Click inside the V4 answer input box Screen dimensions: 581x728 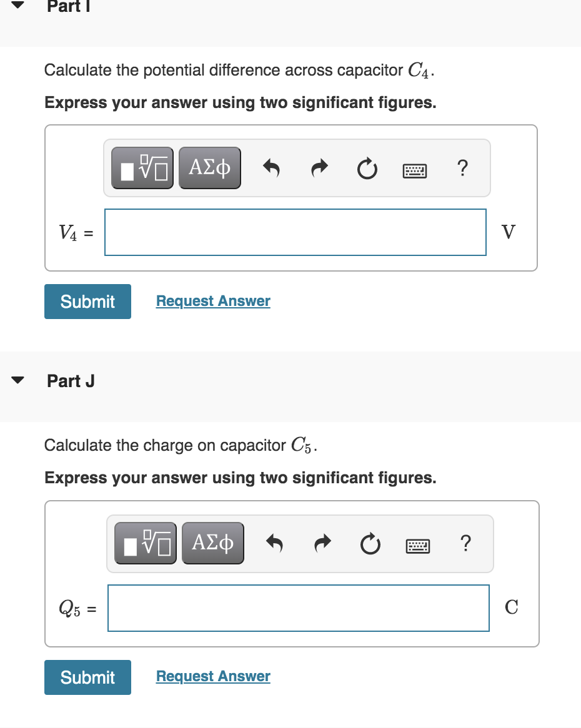click(x=295, y=232)
